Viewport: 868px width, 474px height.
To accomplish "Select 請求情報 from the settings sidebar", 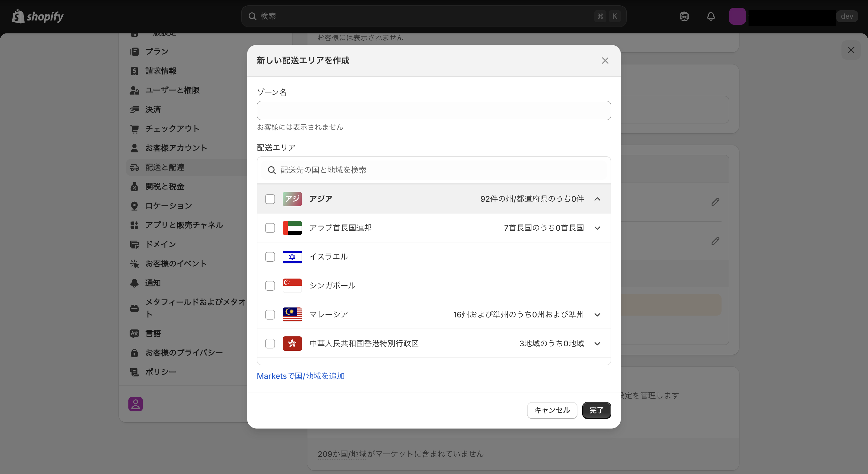I will [x=161, y=71].
